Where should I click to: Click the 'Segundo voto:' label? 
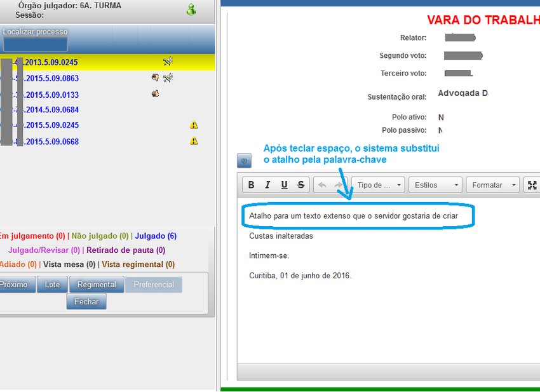click(403, 55)
